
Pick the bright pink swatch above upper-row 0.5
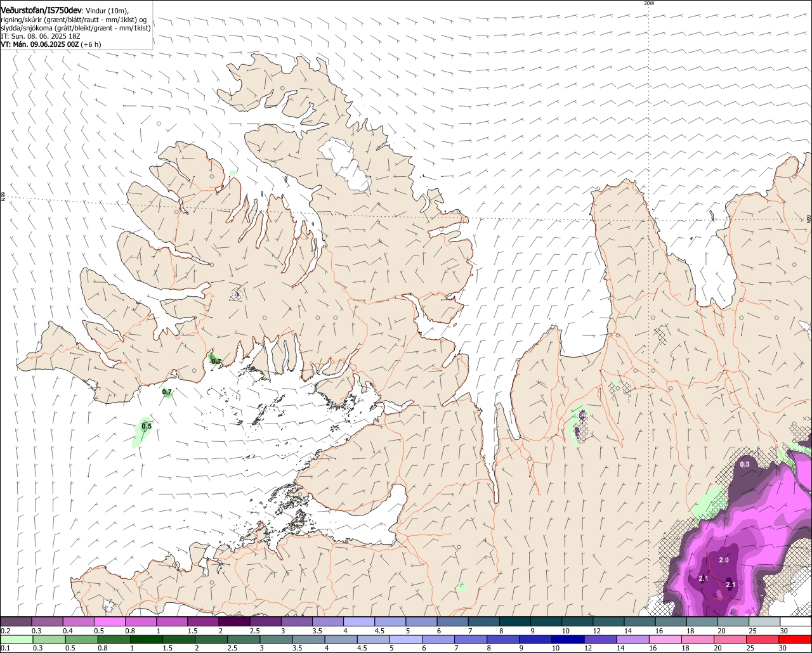click(109, 622)
